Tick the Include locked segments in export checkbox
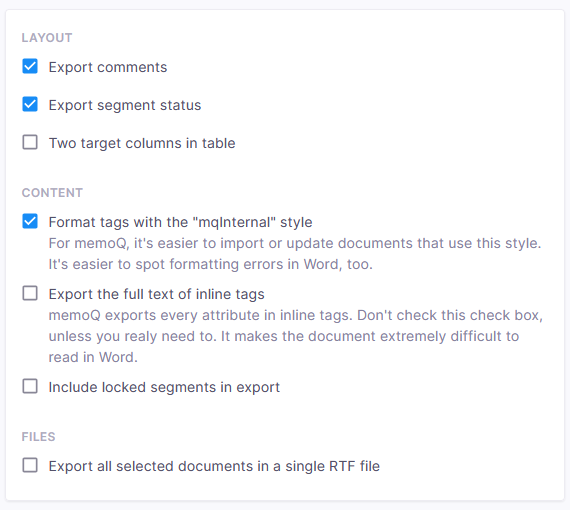This screenshot has width=570, height=510. point(30,386)
